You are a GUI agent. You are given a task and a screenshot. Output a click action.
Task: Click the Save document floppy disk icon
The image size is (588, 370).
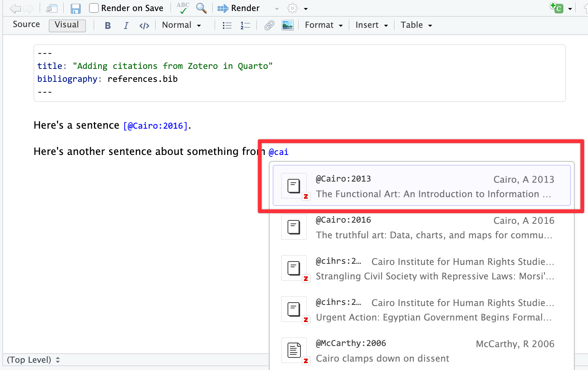pyautogui.click(x=76, y=8)
